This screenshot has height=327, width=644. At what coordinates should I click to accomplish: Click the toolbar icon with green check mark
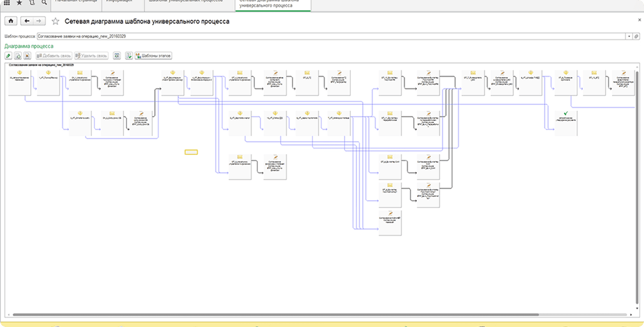[129, 56]
